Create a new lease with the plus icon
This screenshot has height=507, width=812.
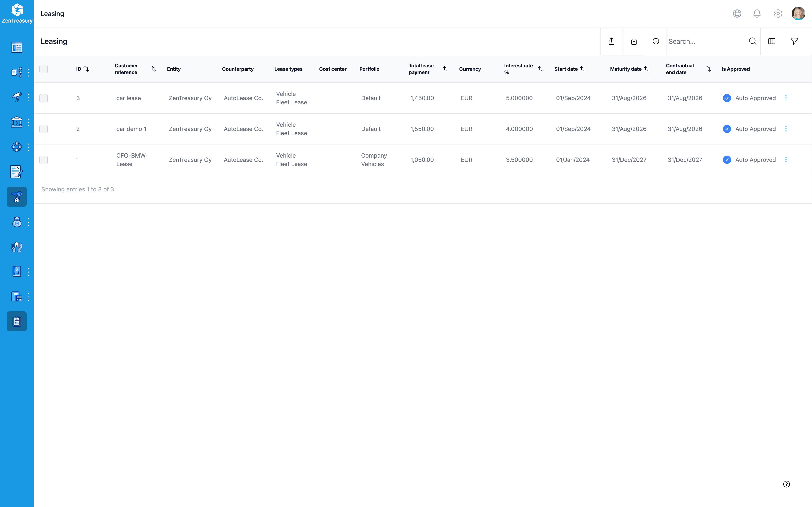pos(656,41)
